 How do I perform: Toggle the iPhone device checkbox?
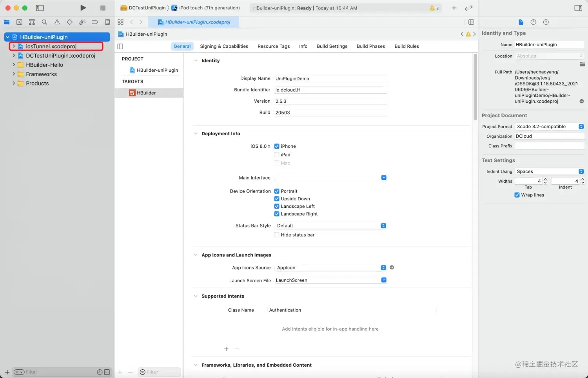coord(277,146)
